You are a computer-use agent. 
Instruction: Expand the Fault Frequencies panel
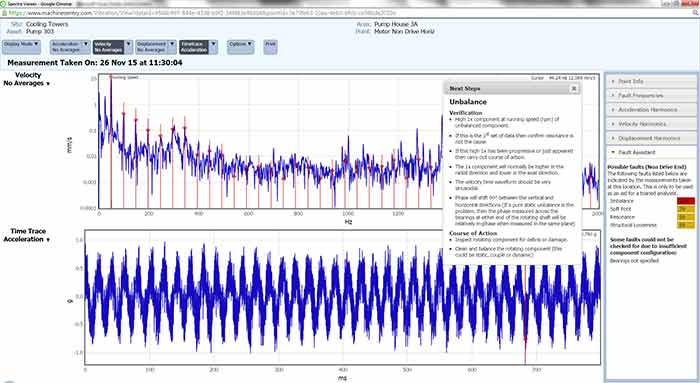point(651,96)
